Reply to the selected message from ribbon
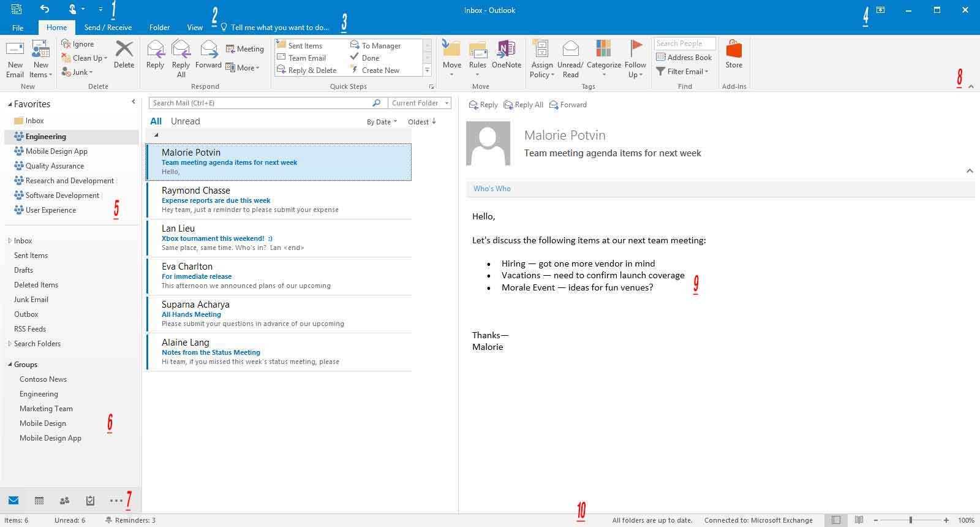980x527 pixels. pos(155,55)
